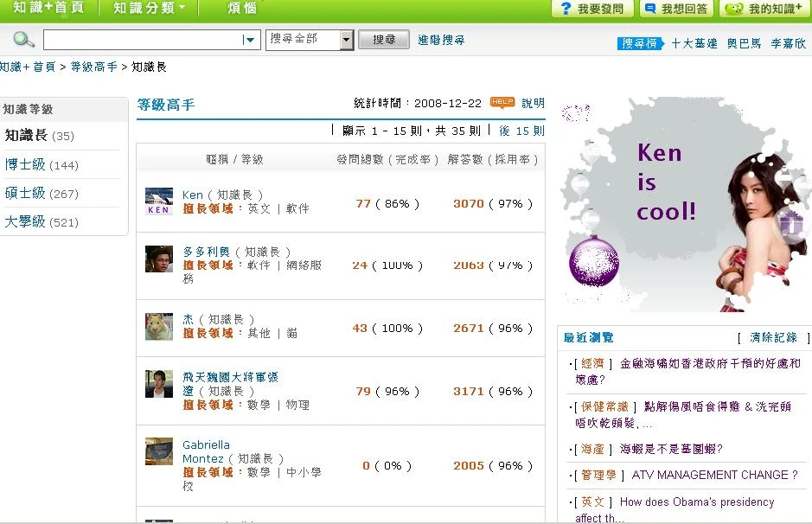Click 杰's answer count 2671
This screenshot has width=812, height=524.
(469, 329)
